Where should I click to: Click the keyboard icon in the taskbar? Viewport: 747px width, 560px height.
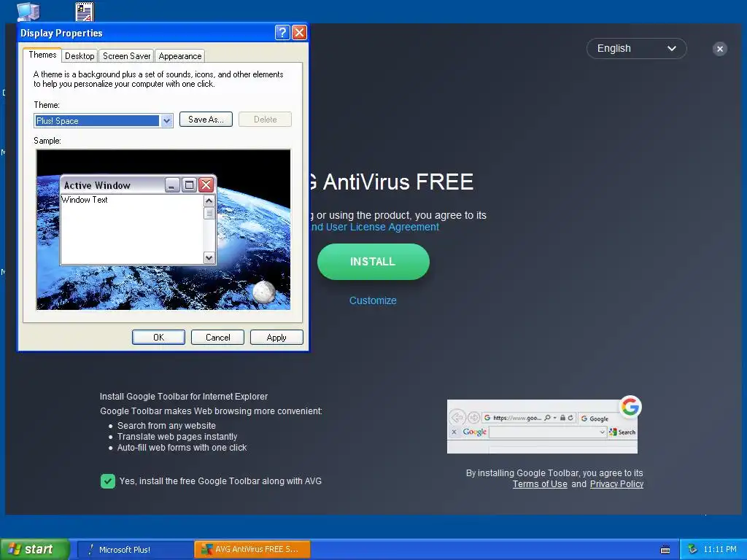[x=665, y=550]
